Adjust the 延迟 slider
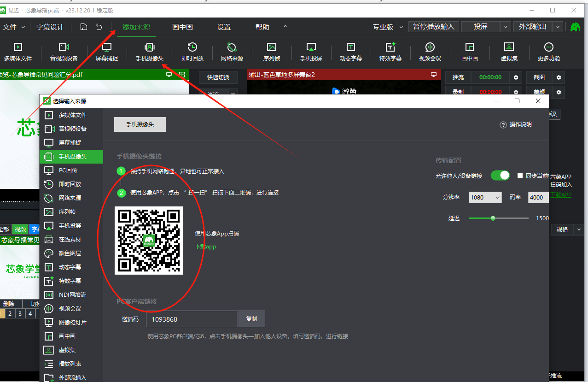Image resolution: width=588 pixels, height=382 pixels. click(493, 218)
